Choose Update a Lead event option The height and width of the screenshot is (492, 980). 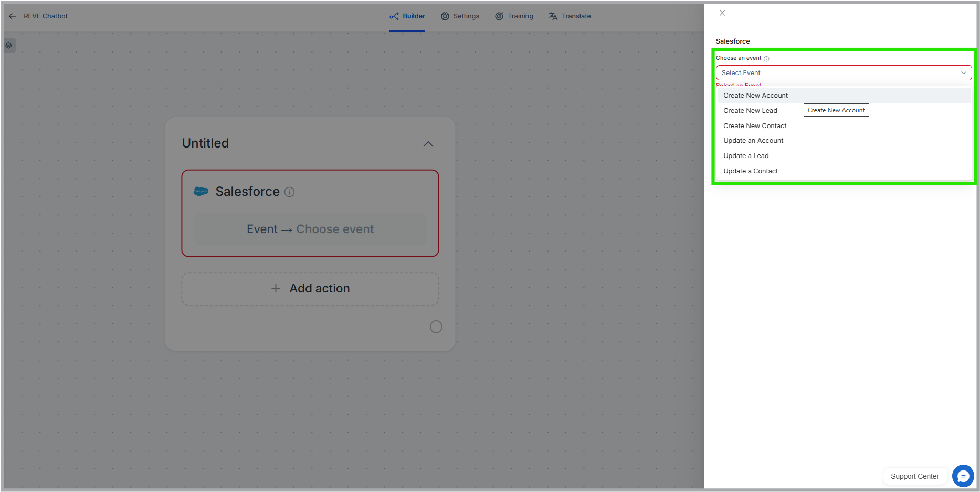844,156
